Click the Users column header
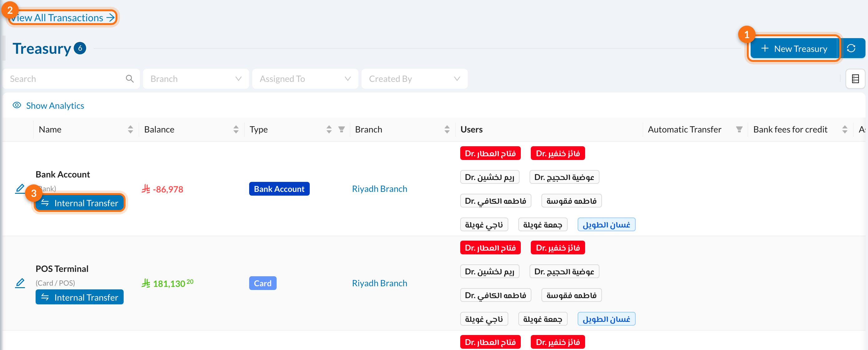 (x=471, y=129)
